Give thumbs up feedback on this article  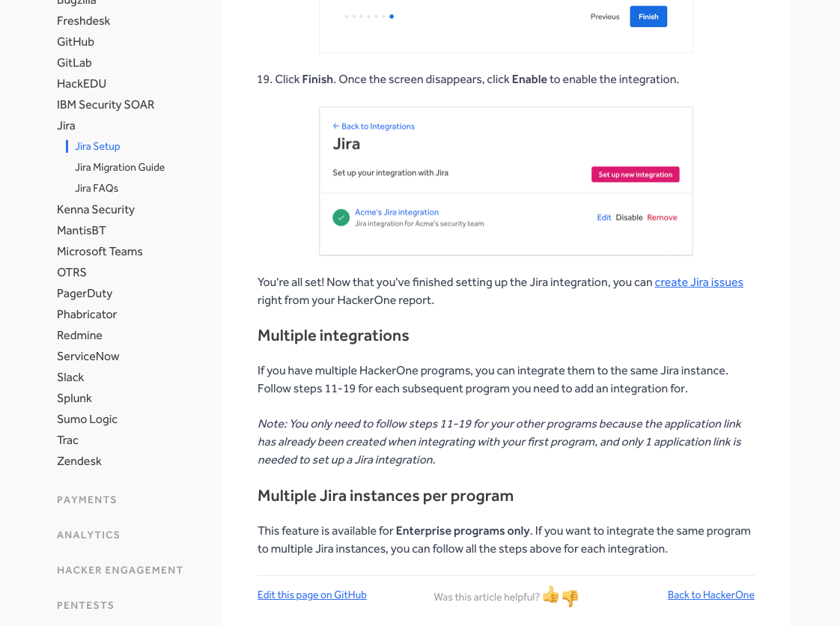click(x=550, y=595)
